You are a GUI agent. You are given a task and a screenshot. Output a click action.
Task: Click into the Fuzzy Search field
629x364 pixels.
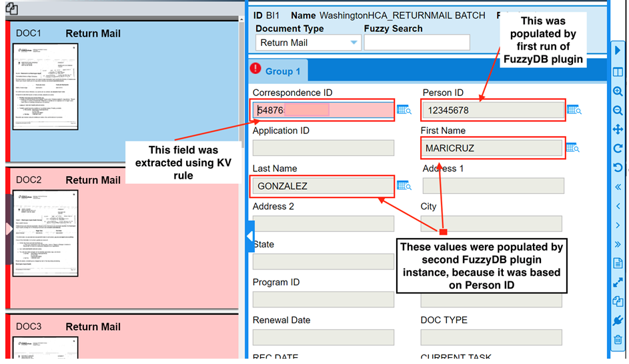click(417, 43)
